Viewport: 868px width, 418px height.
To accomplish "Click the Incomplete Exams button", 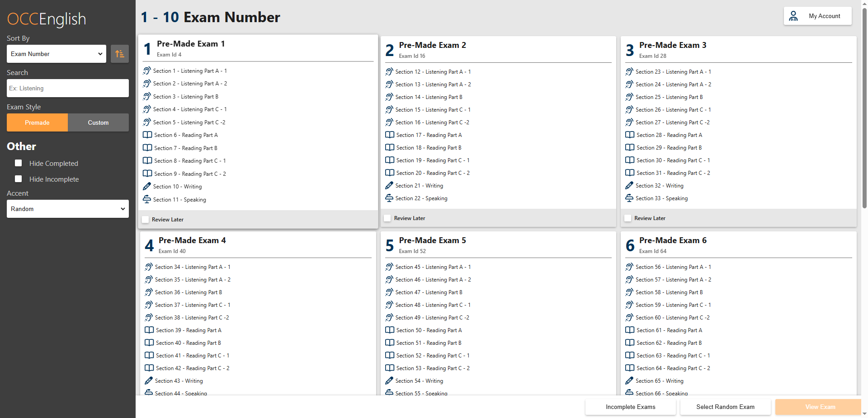I will click(631, 407).
